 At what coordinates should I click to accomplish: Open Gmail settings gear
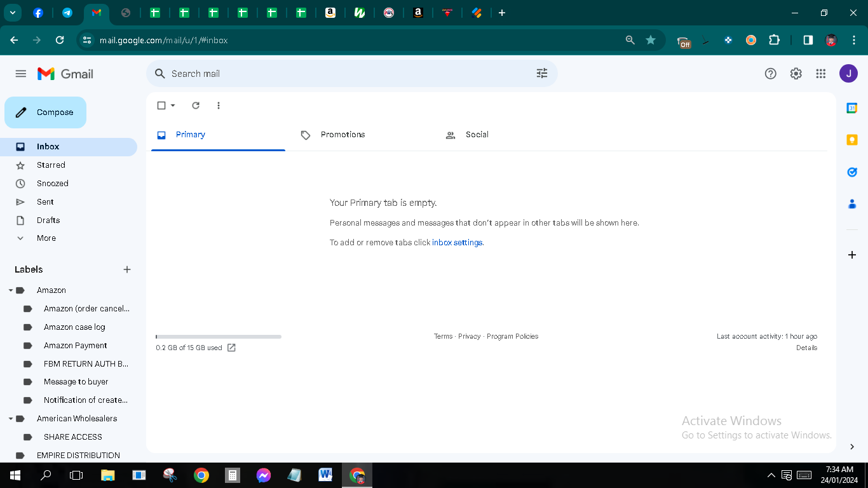click(796, 74)
